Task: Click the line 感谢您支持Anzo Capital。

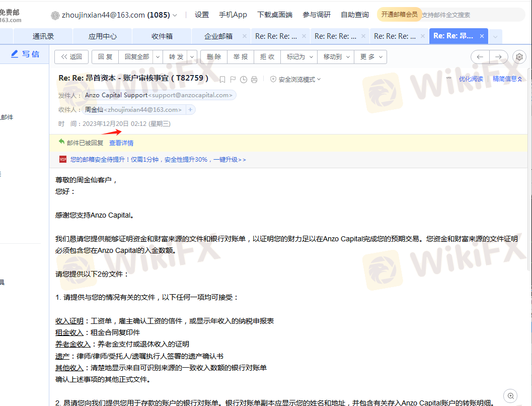Action: (95, 215)
